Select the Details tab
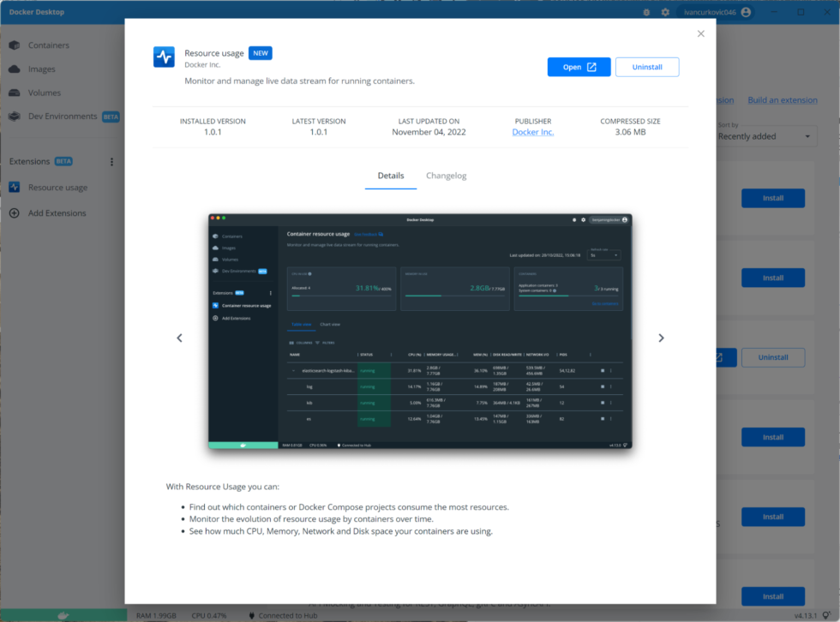The image size is (840, 622). (x=391, y=176)
